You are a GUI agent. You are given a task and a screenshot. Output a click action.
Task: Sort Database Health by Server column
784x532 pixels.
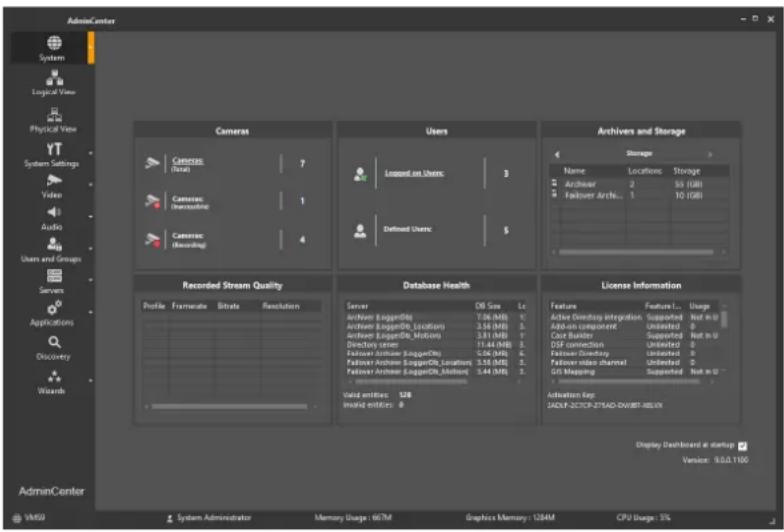358,306
